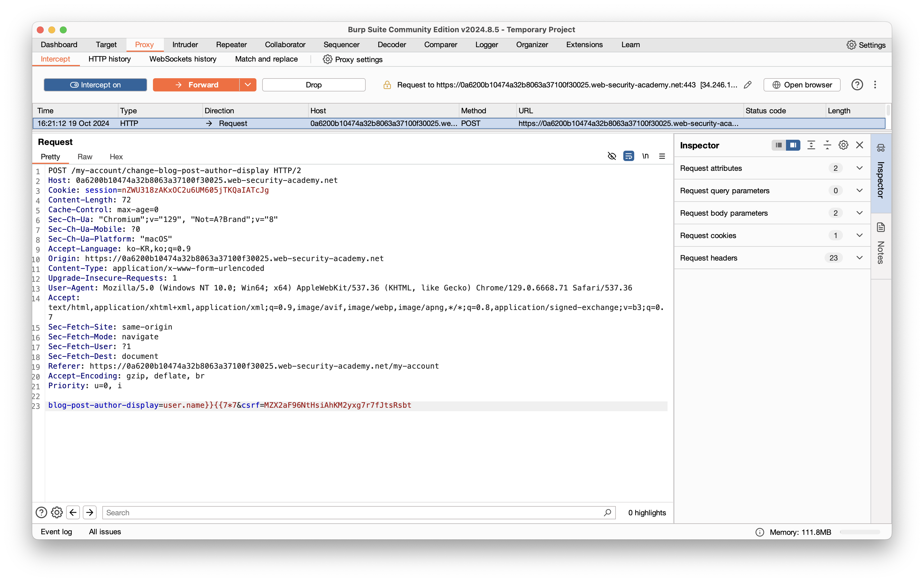
Task: Toggle the Intercept on button
Action: 95,85
